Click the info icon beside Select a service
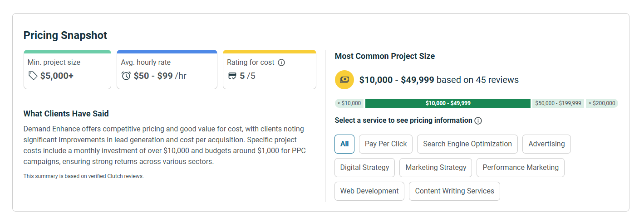 pos(478,121)
